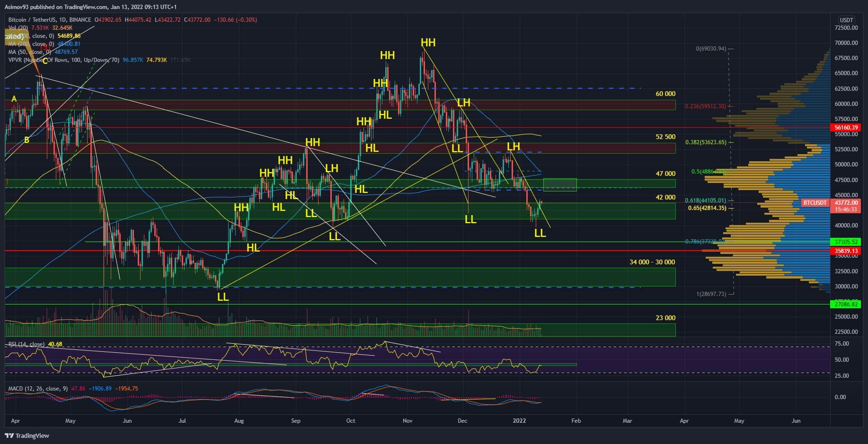Click the USDT currency label on price axis

[x=846, y=20]
